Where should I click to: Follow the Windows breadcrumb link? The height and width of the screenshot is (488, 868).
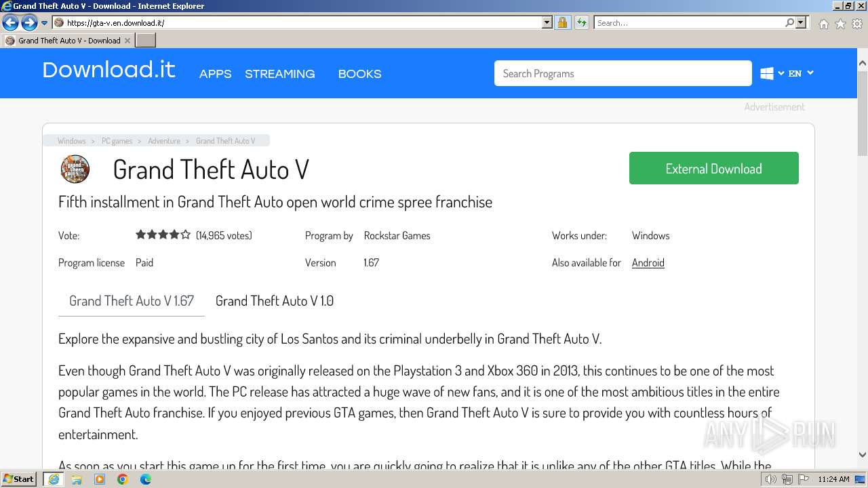click(72, 141)
